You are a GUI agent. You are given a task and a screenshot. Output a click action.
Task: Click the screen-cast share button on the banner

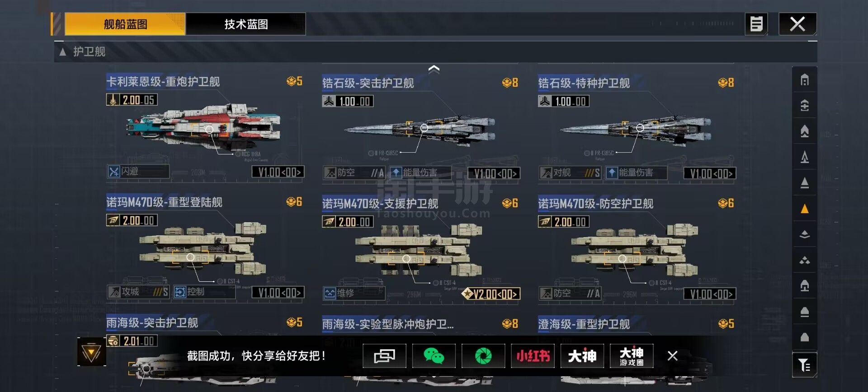[384, 356]
